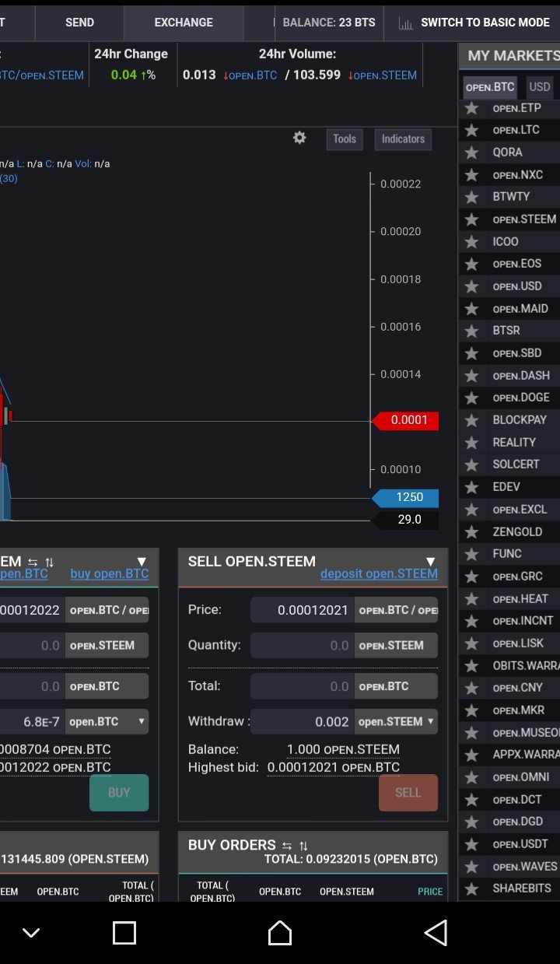Image resolution: width=560 pixels, height=964 pixels.
Task: Open the chart Indicators dropdown
Action: click(x=403, y=139)
